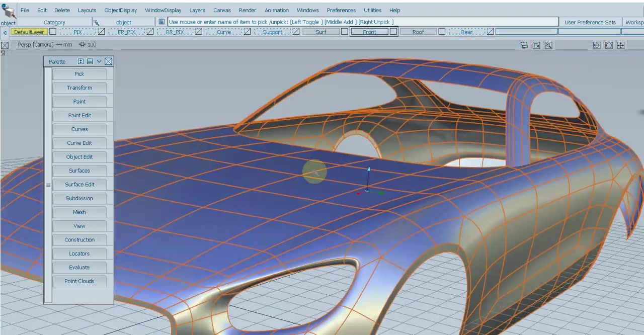The height and width of the screenshot is (335, 644).
Task: Toggle the checkbox next to DefaultLayer
Action: (x=53, y=32)
